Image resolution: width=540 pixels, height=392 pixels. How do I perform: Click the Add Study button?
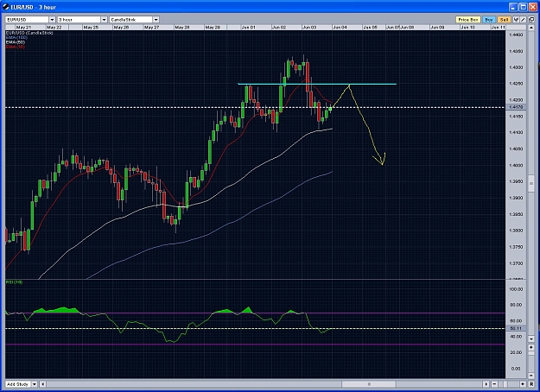(18, 384)
